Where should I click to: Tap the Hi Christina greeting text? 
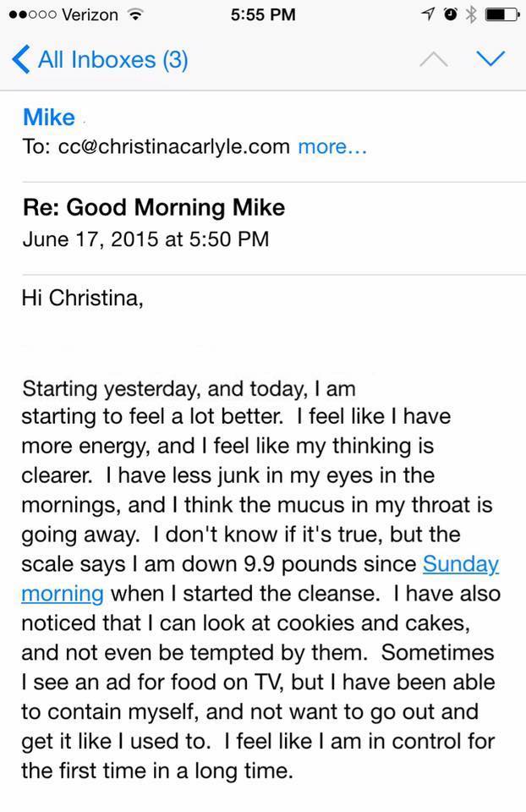pyautogui.click(x=82, y=299)
